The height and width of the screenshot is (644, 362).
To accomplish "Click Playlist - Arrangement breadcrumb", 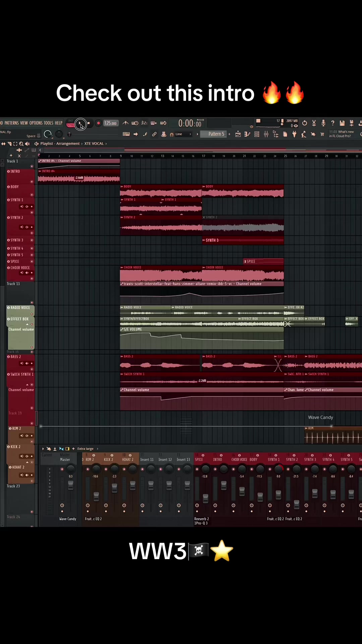I will tap(60, 144).
